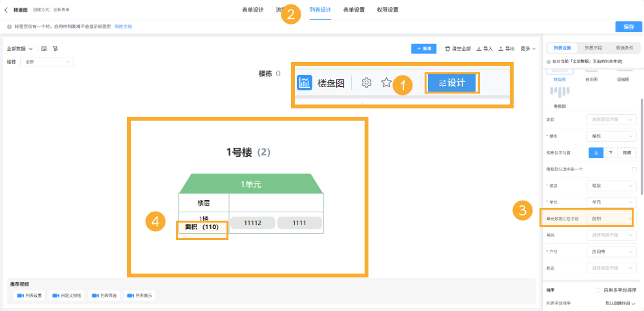Click the filter funnel icon

(55, 48)
